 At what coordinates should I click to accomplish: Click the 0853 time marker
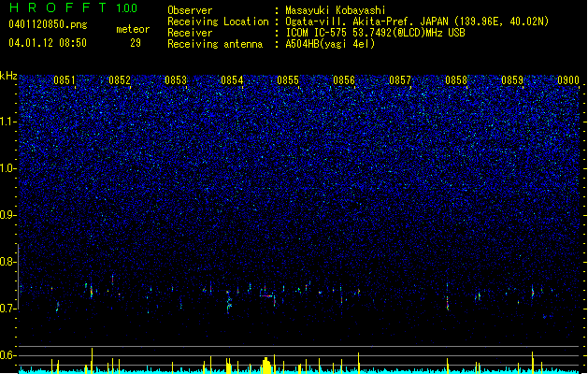(x=176, y=80)
